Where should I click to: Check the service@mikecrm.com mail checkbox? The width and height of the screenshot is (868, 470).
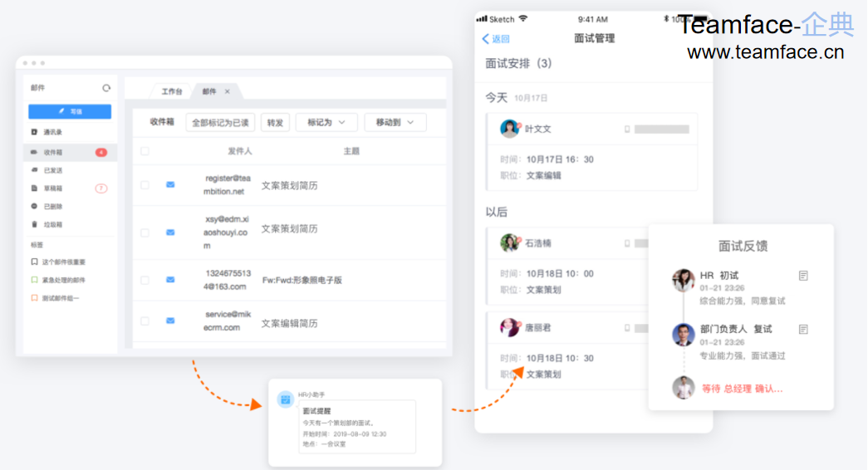(145, 321)
